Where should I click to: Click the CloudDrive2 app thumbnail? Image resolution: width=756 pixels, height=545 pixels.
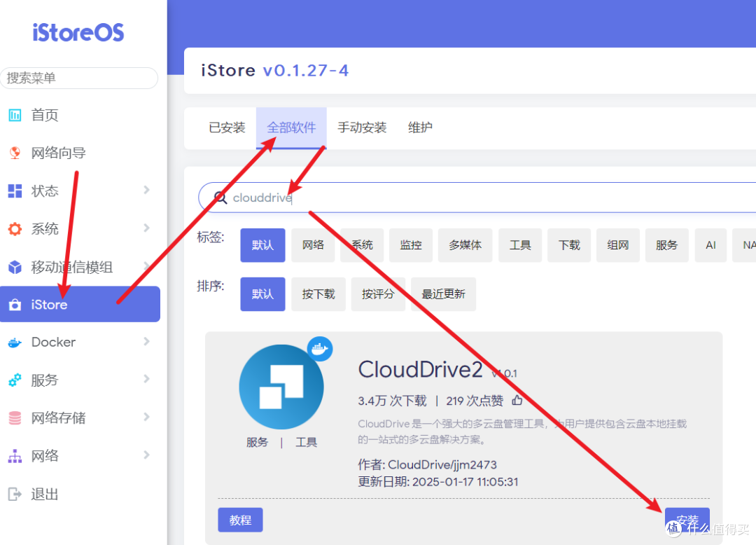pos(281,386)
